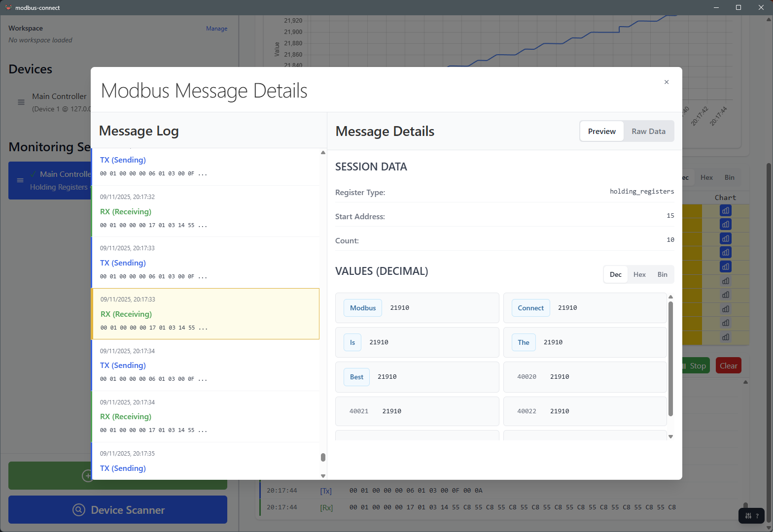The height and width of the screenshot is (532, 773).
Task: Select Bin format in Values section
Action: [x=662, y=274]
